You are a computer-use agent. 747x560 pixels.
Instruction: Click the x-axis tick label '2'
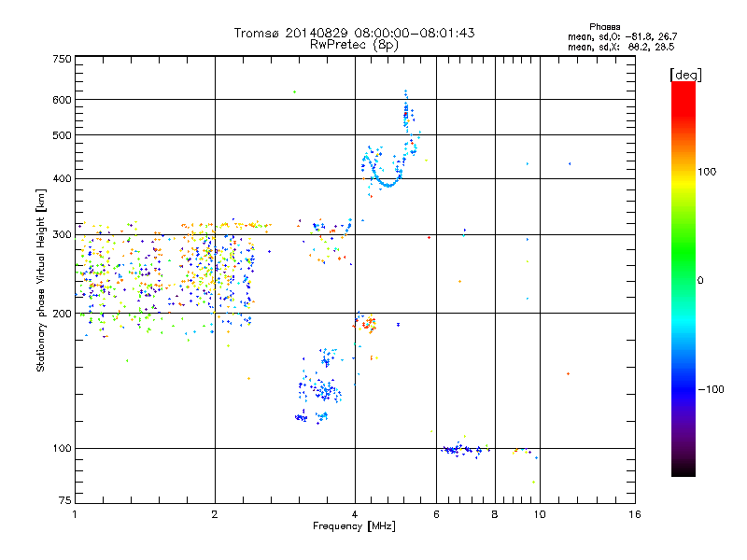coord(215,514)
